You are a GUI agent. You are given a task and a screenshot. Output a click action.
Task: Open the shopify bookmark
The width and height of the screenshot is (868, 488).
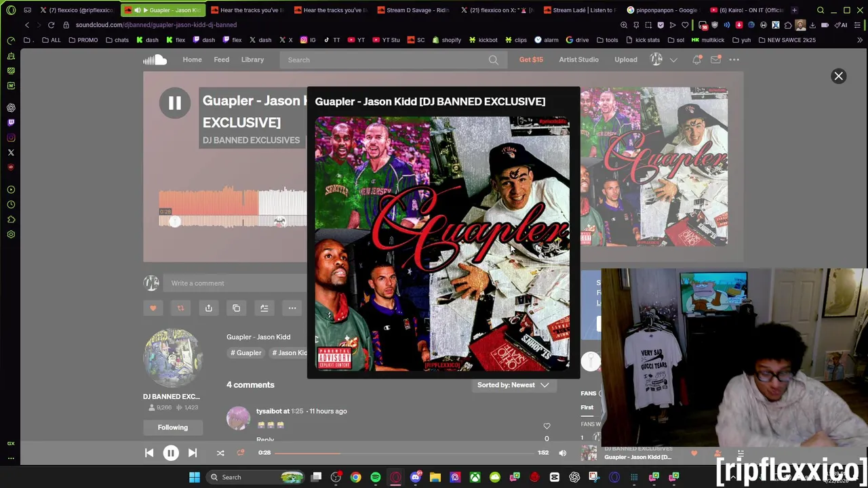tap(447, 40)
